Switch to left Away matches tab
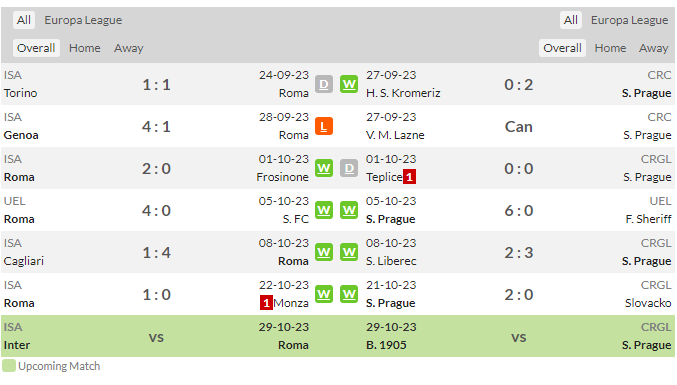The image size is (677, 385). coord(129,48)
